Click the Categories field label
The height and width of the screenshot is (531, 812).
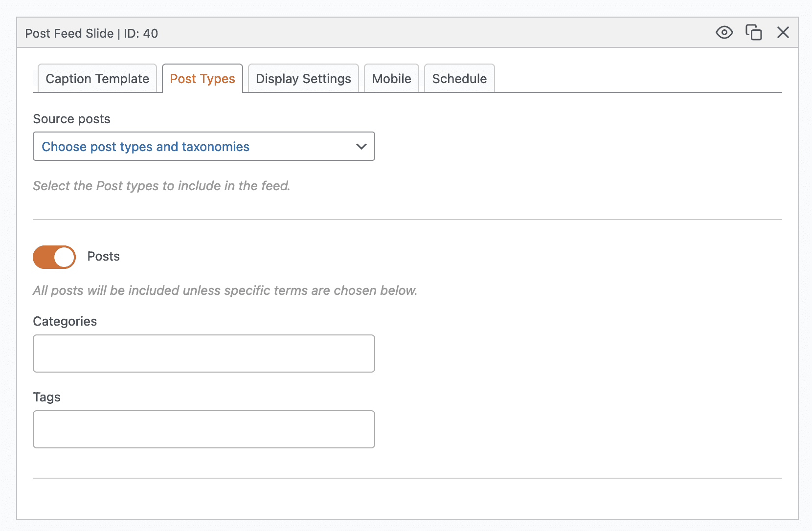coord(65,321)
